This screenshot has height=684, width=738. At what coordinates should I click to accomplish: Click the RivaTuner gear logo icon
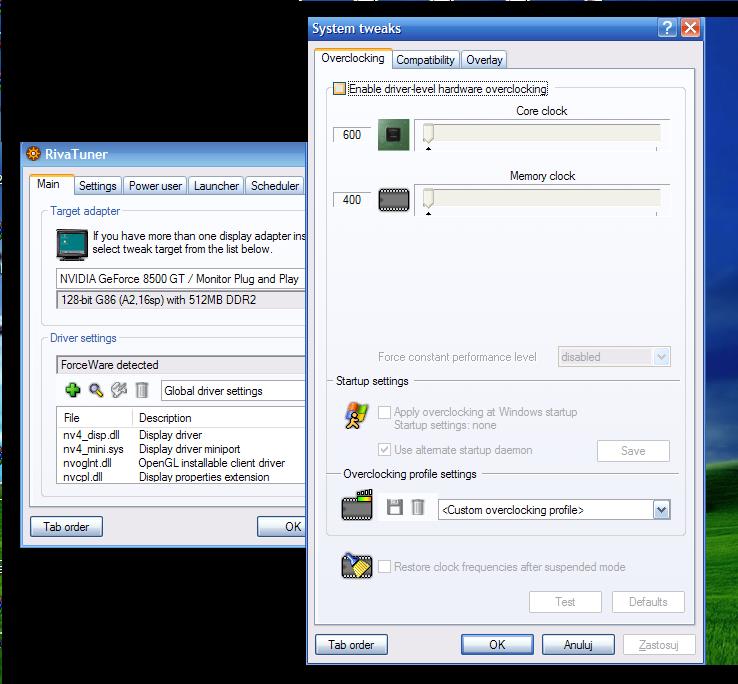(x=33, y=154)
